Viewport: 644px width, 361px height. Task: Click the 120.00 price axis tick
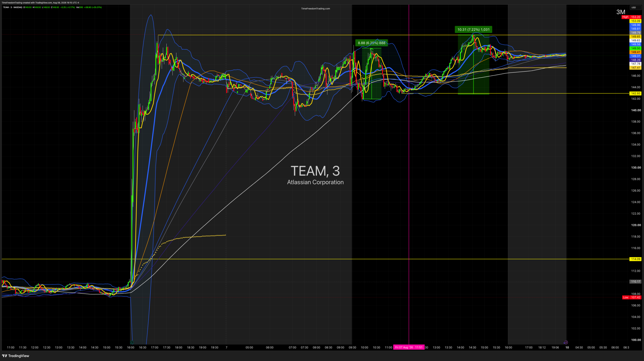(x=636, y=225)
